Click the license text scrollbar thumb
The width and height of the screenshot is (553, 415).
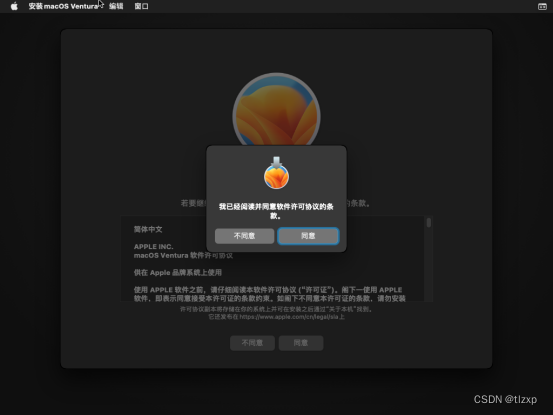point(429,223)
